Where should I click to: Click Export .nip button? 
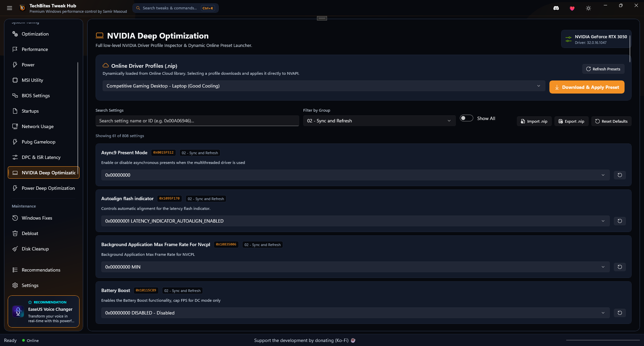coord(571,121)
